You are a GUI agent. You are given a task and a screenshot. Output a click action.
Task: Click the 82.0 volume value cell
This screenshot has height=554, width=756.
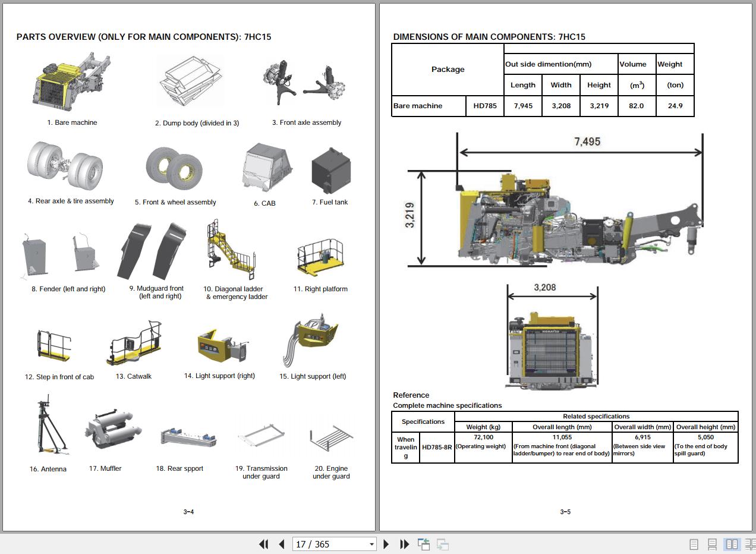(x=637, y=106)
